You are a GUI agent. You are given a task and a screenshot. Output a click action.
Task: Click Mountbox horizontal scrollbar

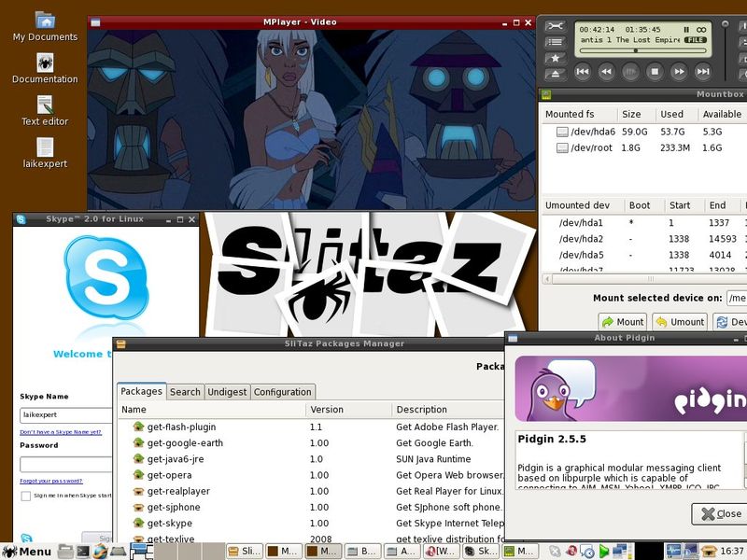pos(644,279)
